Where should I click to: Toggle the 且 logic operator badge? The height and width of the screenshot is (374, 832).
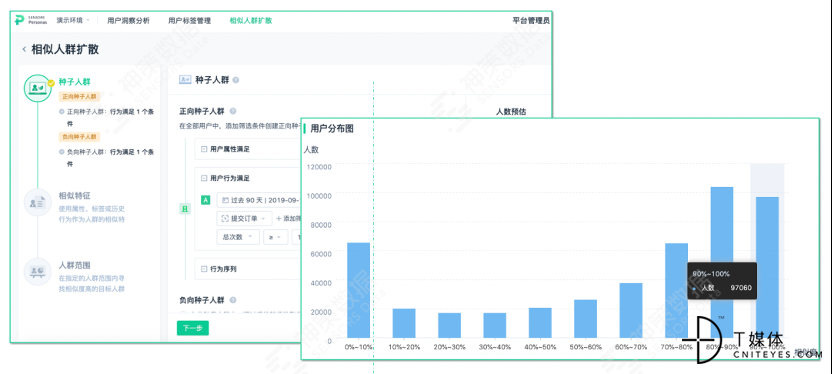(185, 209)
